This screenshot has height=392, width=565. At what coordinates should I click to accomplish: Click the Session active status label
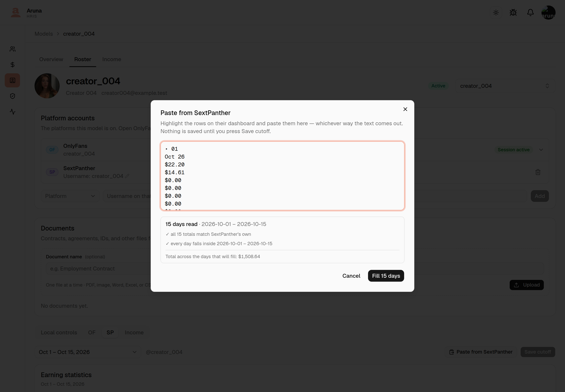click(513, 150)
